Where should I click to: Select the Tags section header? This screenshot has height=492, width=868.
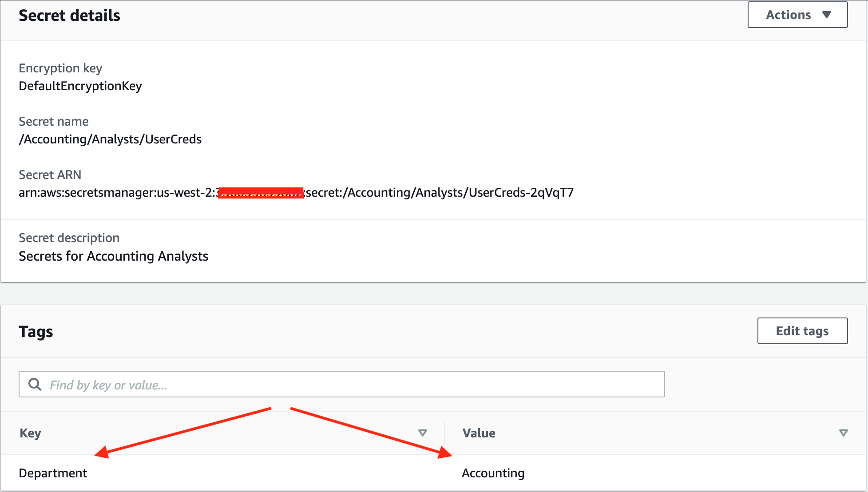(36, 330)
